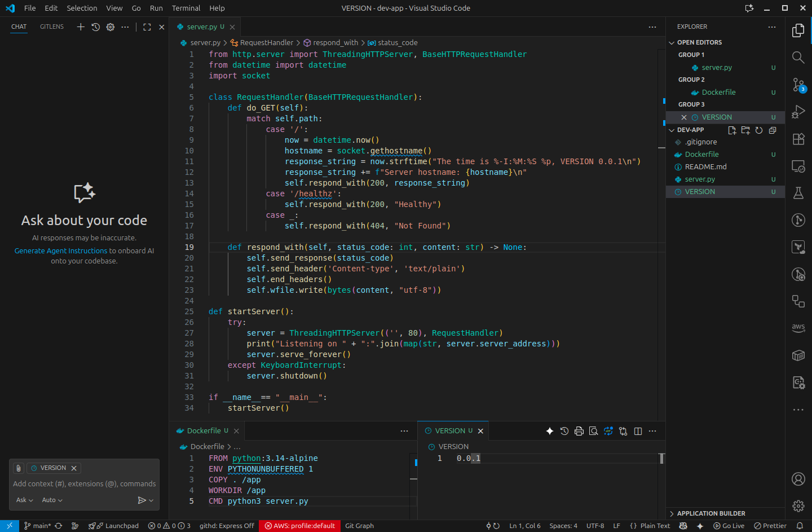
Task: Click the sparkle Copilot icon in VERSION editor toolbar
Action: pyautogui.click(x=550, y=431)
